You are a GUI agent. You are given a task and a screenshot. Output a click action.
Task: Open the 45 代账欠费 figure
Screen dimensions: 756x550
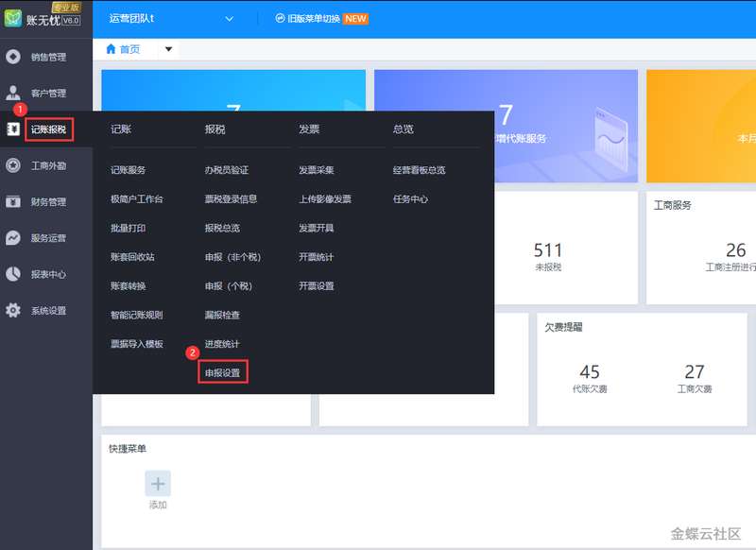point(590,372)
